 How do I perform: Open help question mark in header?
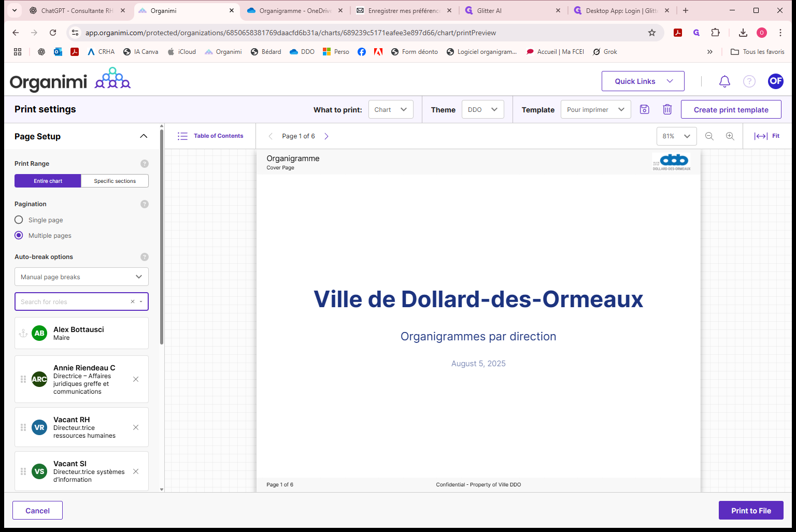coord(749,81)
